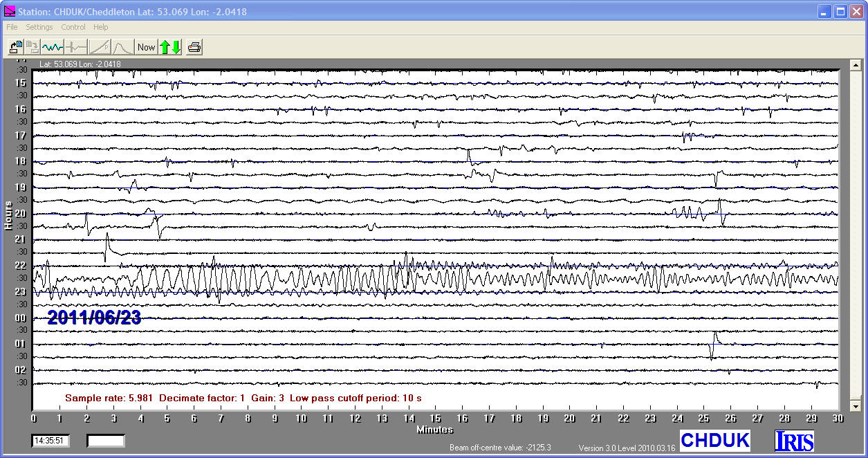Click the application icon in the title bar
Image resolution: width=868 pixels, height=458 pixels.
pos(10,11)
